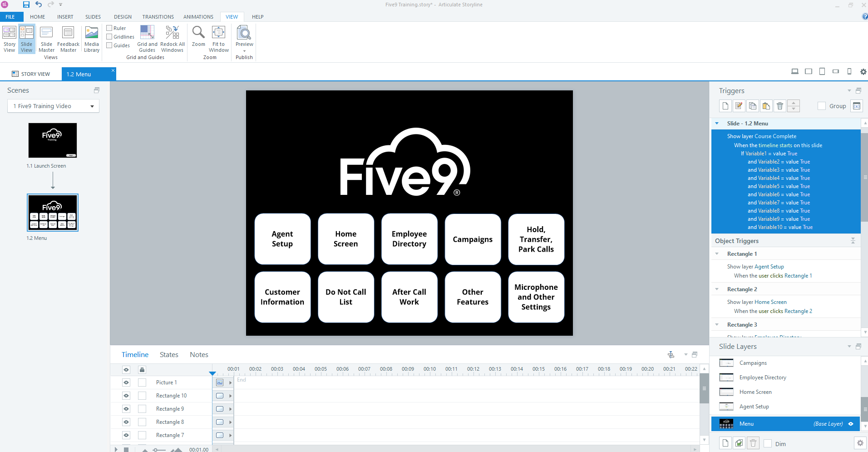This screenshot has height=452, width=868.
Task: Open the Help question mark icon
Action: [865, 17]
